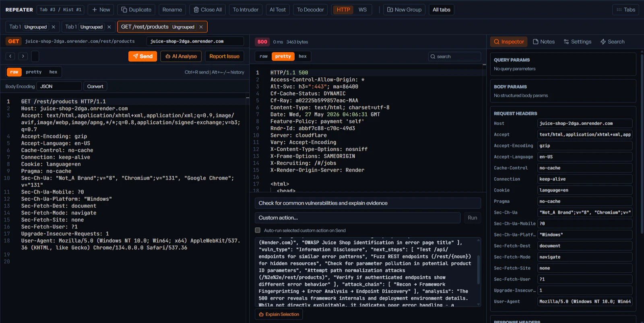Click the 500 status badge

click(262, 42)
